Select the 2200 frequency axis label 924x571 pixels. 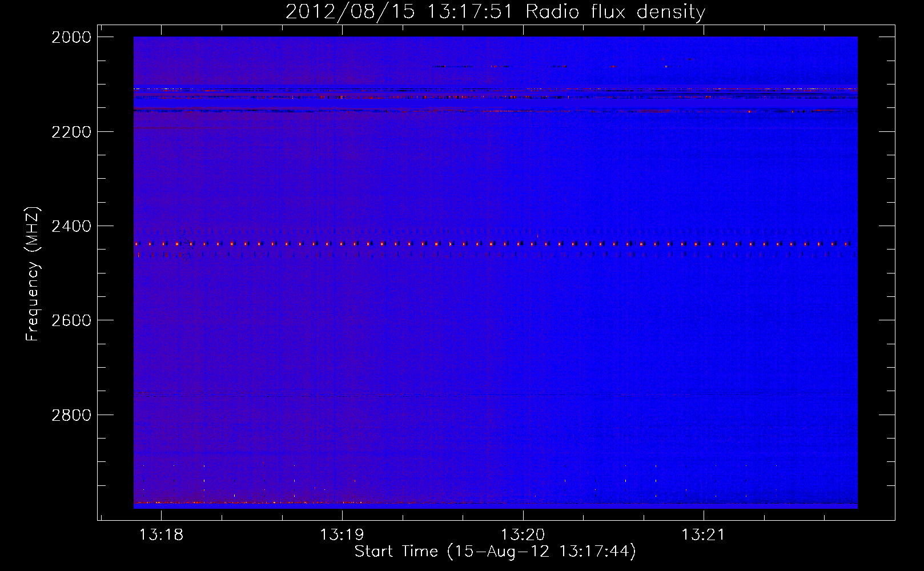tap(71, 132)
